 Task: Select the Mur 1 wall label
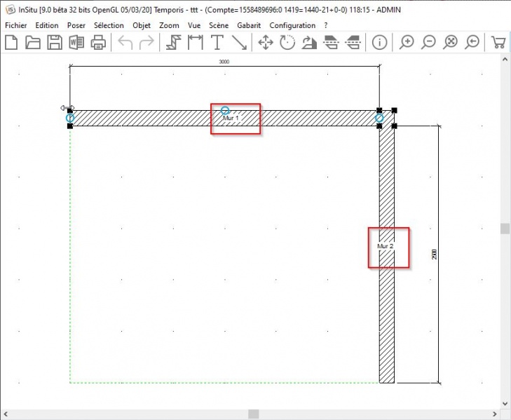coord(231,118)
